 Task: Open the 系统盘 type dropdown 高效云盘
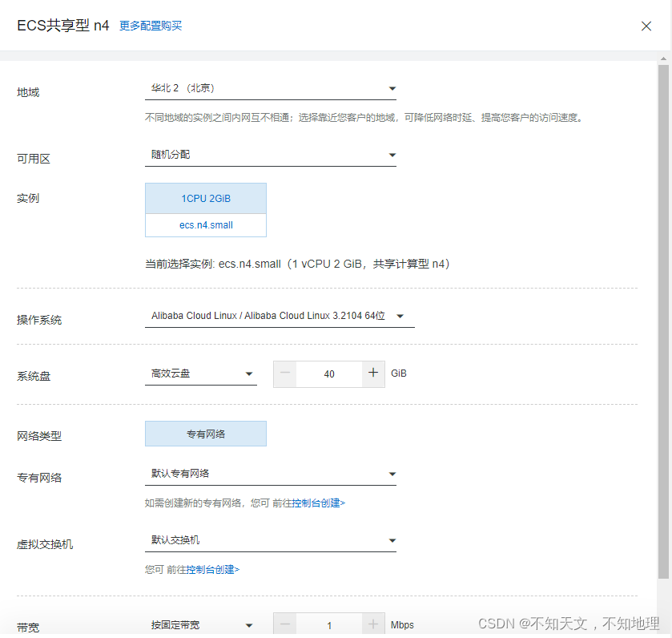click(200, 374)
